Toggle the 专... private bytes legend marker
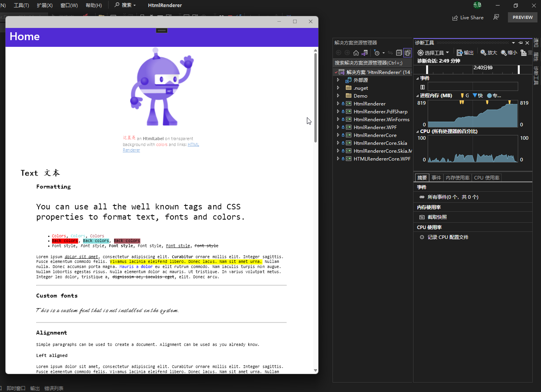The image size is (541, 392). [x=494, y=96]
